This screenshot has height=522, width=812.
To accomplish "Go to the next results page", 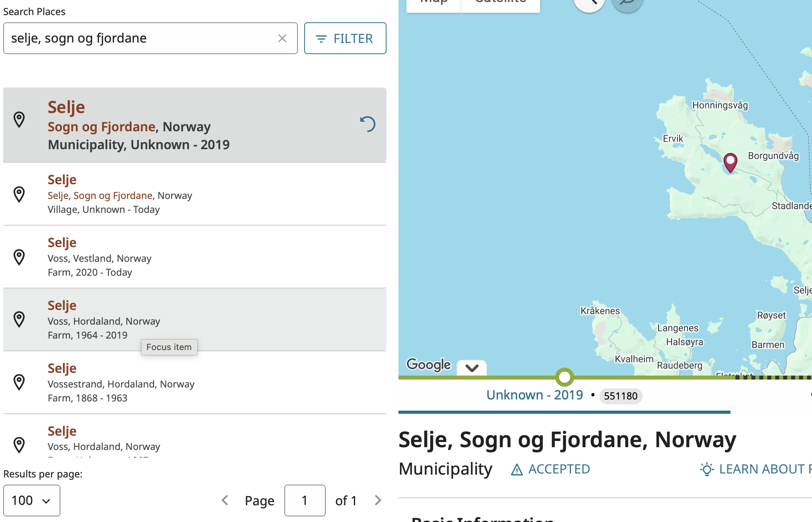I will pyautogui.click(x=378, y=500).
